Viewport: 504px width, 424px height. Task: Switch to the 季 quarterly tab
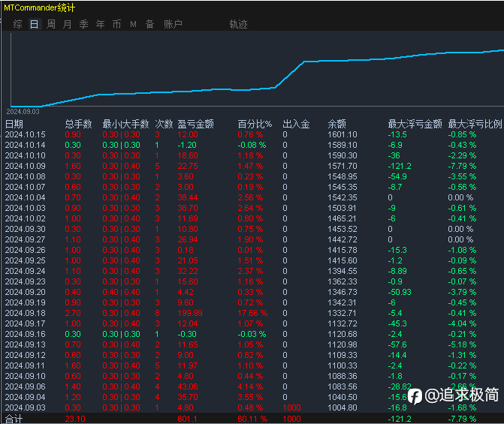83,24
